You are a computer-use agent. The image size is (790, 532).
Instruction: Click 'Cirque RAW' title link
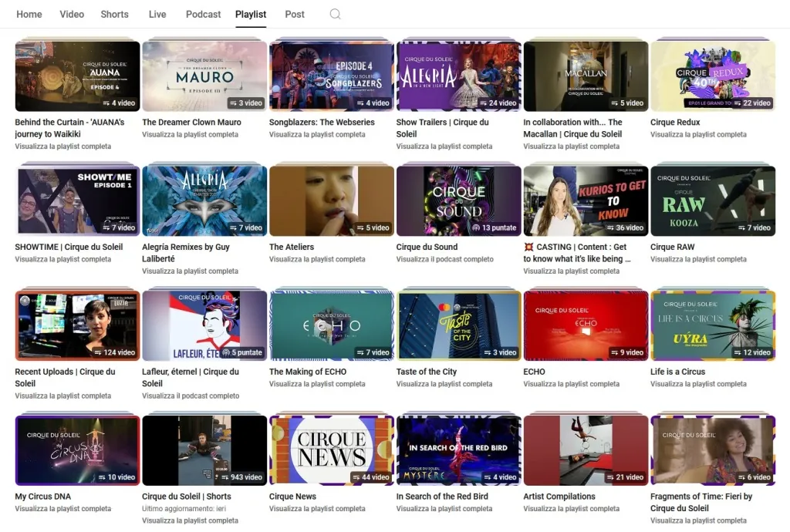[672, 247]
